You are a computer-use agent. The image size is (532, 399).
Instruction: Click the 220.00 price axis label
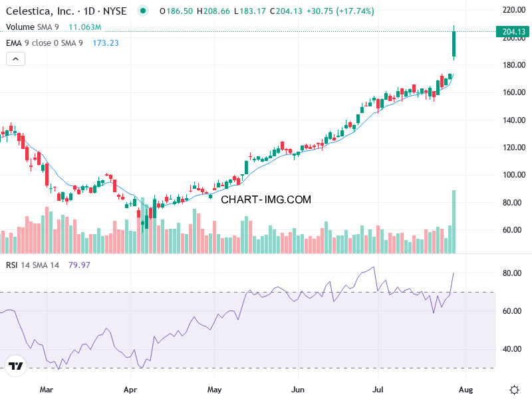coord(513,10)
